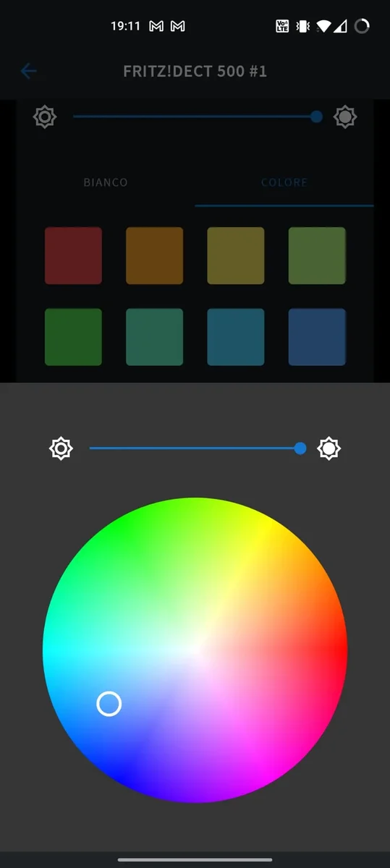Choose the orange preset swatch
The image size is (390, 868).
pos(155,255)
